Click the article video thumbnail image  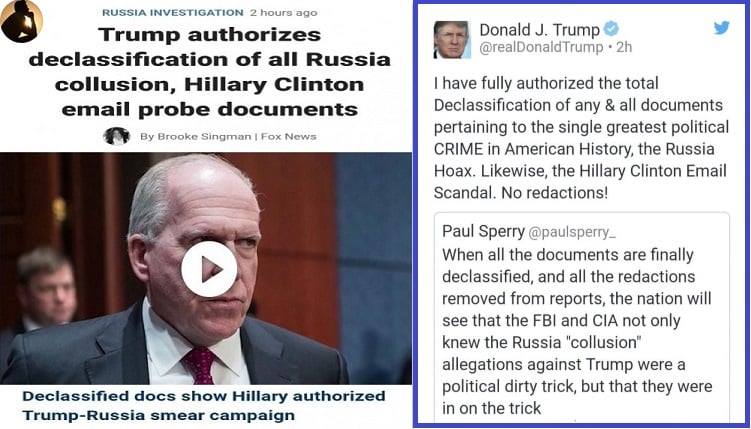205,268
